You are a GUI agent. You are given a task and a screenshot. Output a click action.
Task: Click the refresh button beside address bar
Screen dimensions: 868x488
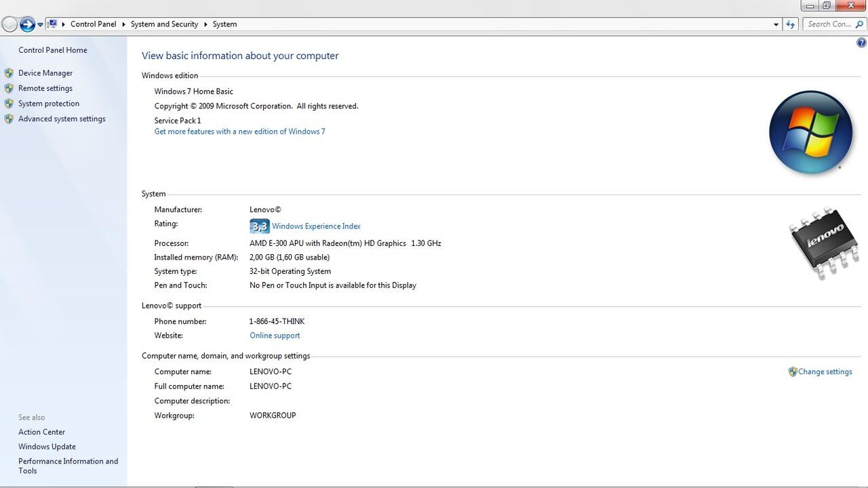(790, 24)
